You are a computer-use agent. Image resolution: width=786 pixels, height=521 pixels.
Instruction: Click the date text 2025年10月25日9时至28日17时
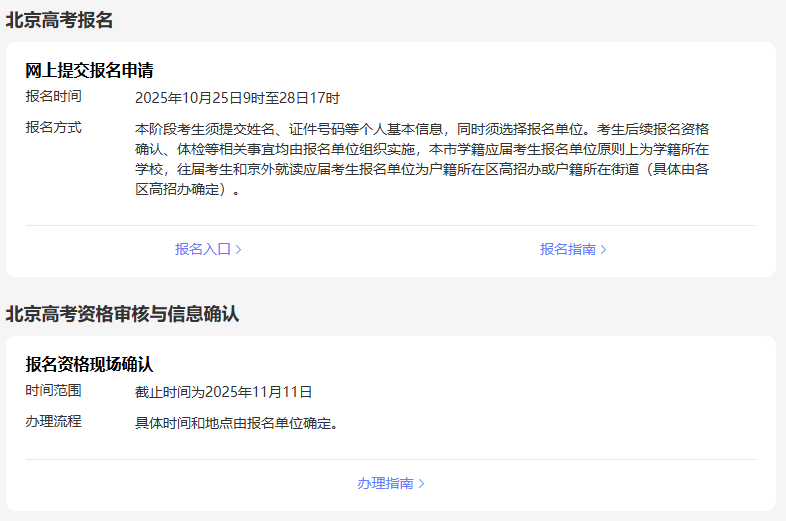tap(237, 98)
